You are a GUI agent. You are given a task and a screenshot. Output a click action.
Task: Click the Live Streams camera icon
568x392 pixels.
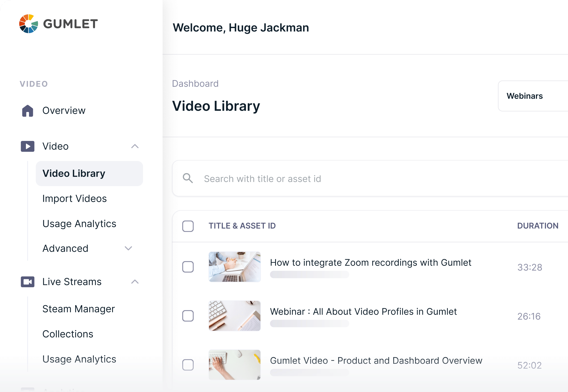click(28, 282)
